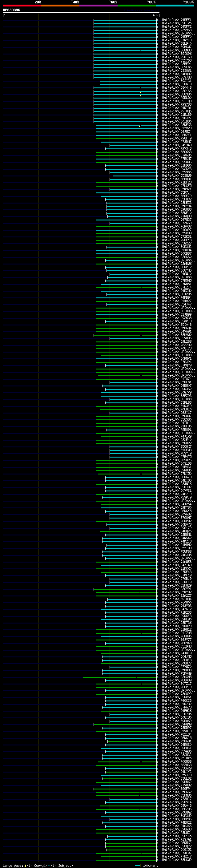Select label UniRef100_A9WFT9

click(x=176, y=139)
